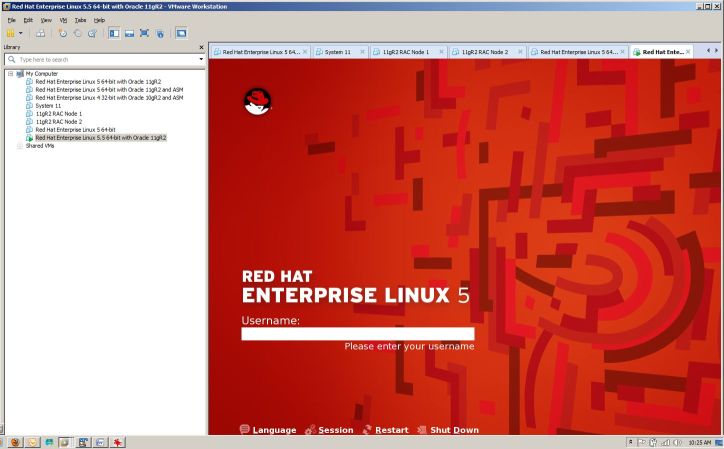The width and height of the screenshot is (724, 449).
Task: Switch to the 11gR2 RAC Node 1 tab
Action: pyautogui.click(x=405, y=51)
